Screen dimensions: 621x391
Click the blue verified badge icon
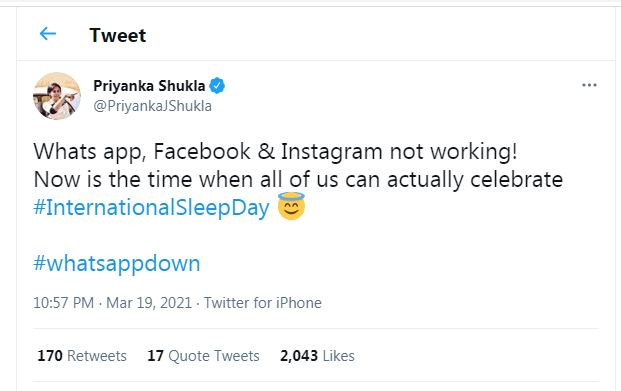pyautogui.click(x=217, y=86)
